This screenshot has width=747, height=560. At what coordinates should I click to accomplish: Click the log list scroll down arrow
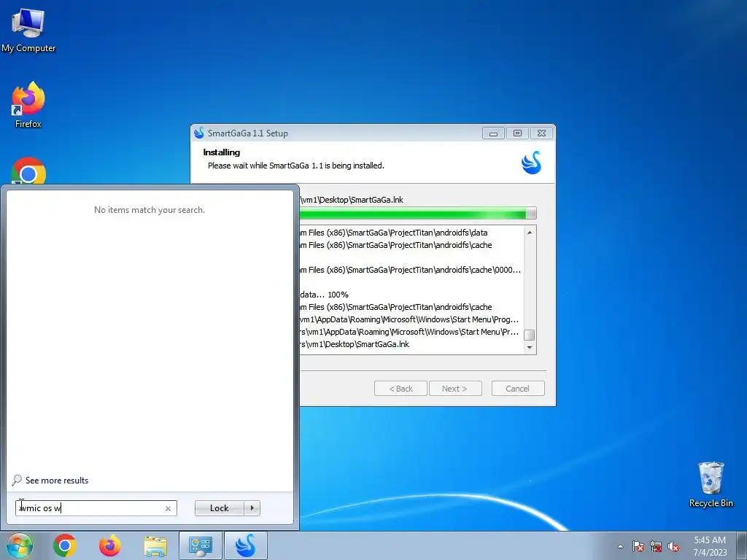tap(530, 348)
